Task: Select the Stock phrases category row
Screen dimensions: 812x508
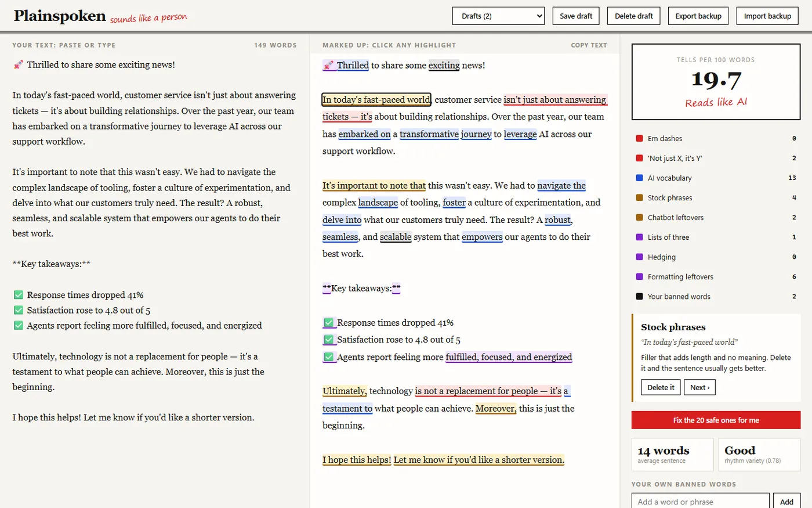Action: tap(716, 197)
